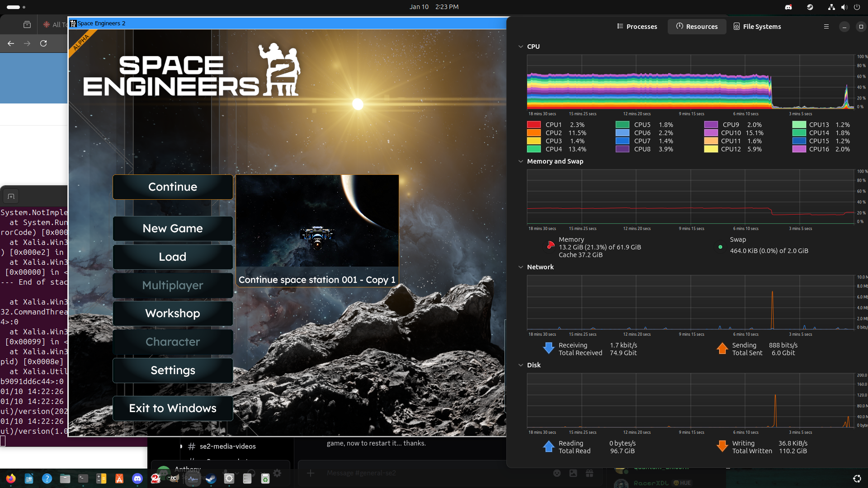Switch to the Processes tab
Image resolution: width=868 pixels, height=488 pixels.
(637, 27)
